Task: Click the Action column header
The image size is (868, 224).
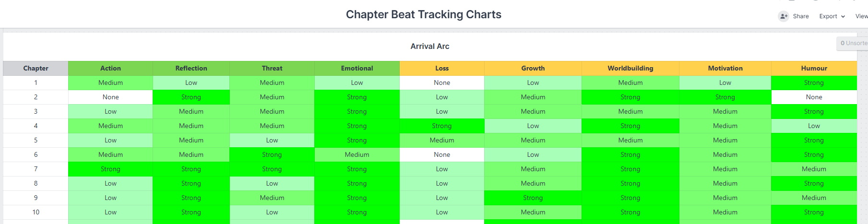Action: tap(110, 68)
